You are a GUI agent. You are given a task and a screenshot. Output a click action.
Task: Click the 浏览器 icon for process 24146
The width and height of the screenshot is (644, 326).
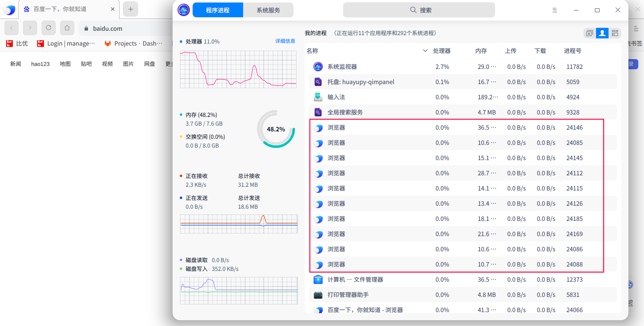click(318, 128)
